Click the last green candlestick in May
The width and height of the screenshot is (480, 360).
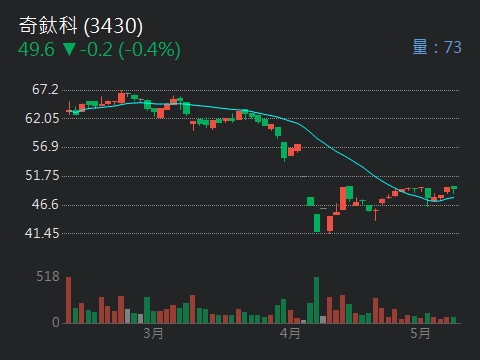point(454,188)
